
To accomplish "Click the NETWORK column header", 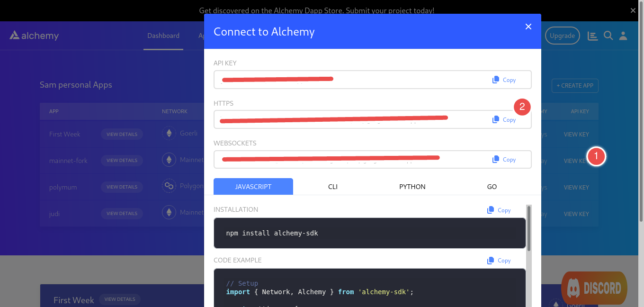I will coord(175,111).
